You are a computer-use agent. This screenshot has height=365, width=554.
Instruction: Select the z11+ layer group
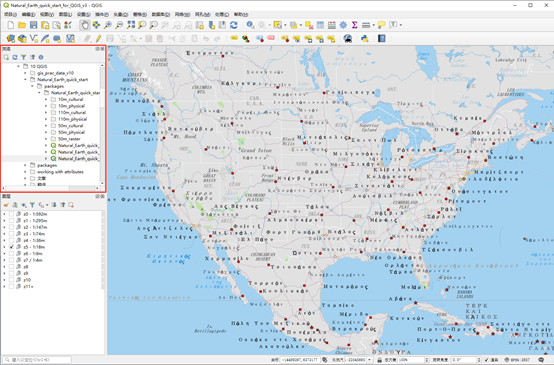point(28,287)
